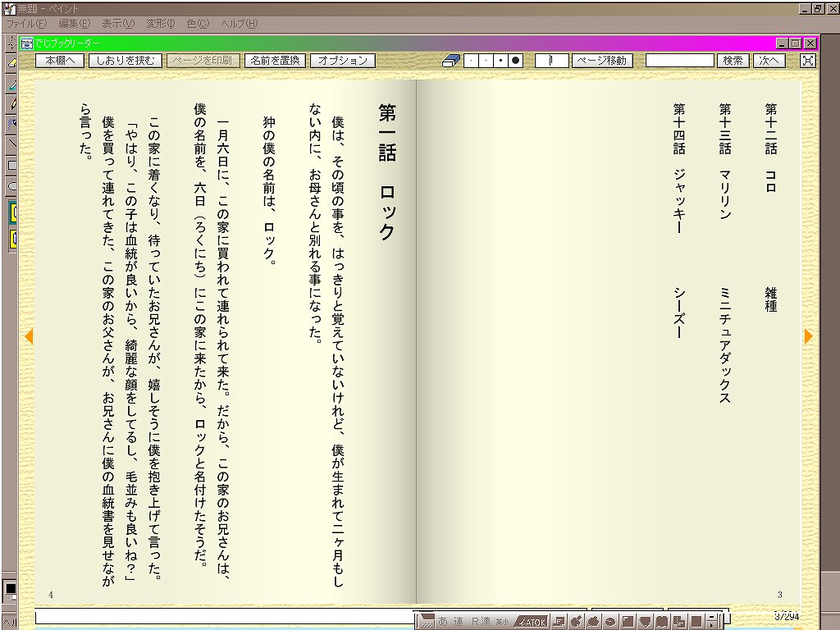
Task: Select Paint's line tool
Action: click(11, 144)
